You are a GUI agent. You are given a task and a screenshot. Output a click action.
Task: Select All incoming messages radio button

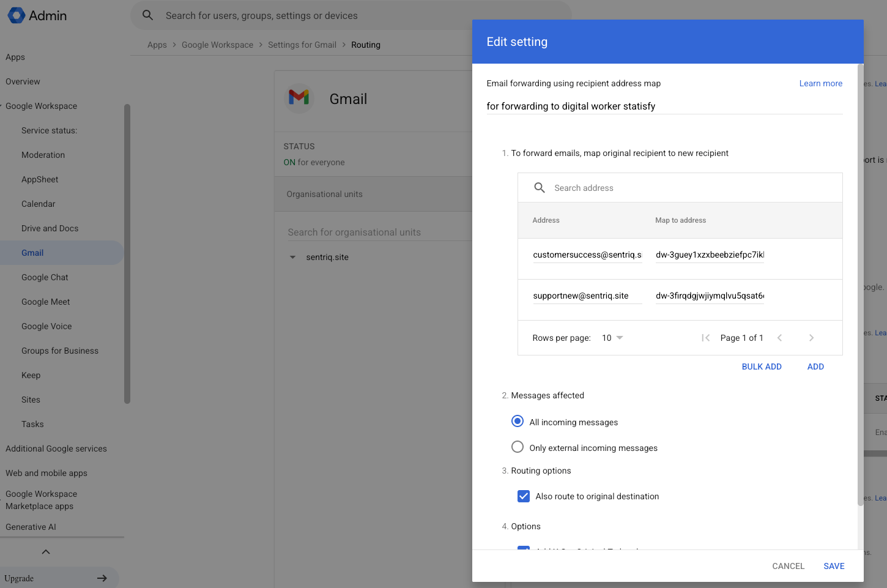tap(518, 421)
